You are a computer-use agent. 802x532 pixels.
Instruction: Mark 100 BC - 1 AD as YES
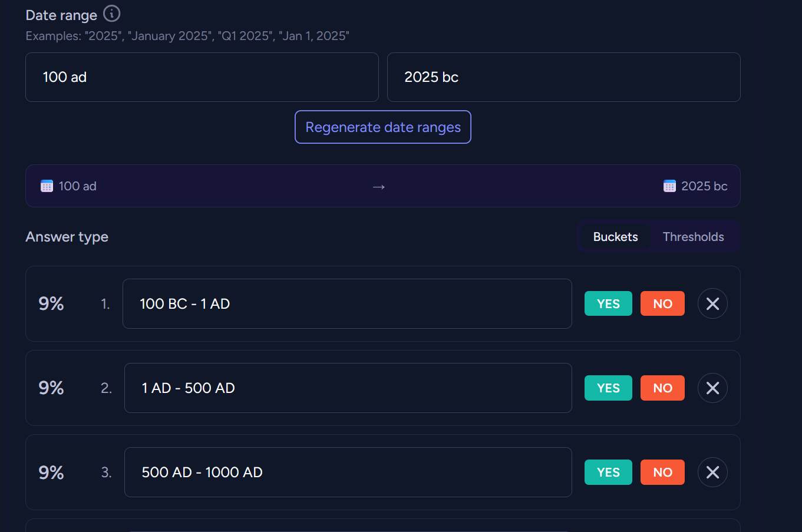(608, 303)
